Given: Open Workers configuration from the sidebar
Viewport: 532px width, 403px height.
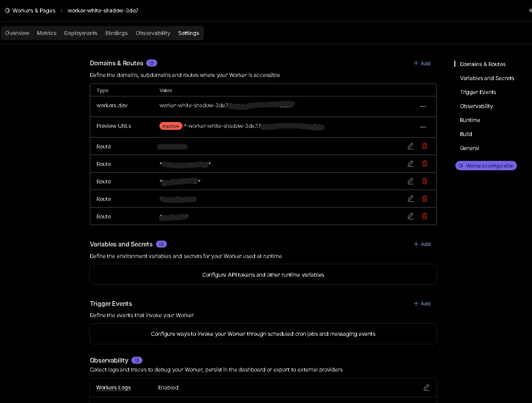Looking at the screenshot, I should point(486,166).
